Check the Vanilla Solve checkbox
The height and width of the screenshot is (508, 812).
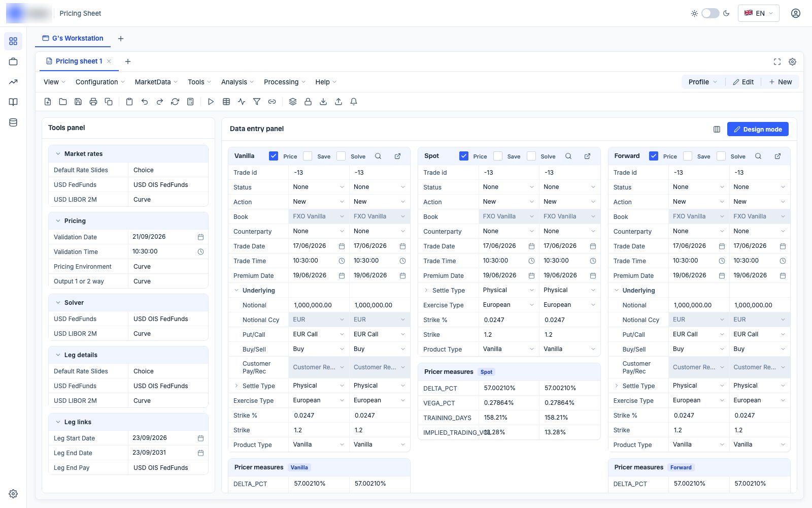click(x=341, y=156)
